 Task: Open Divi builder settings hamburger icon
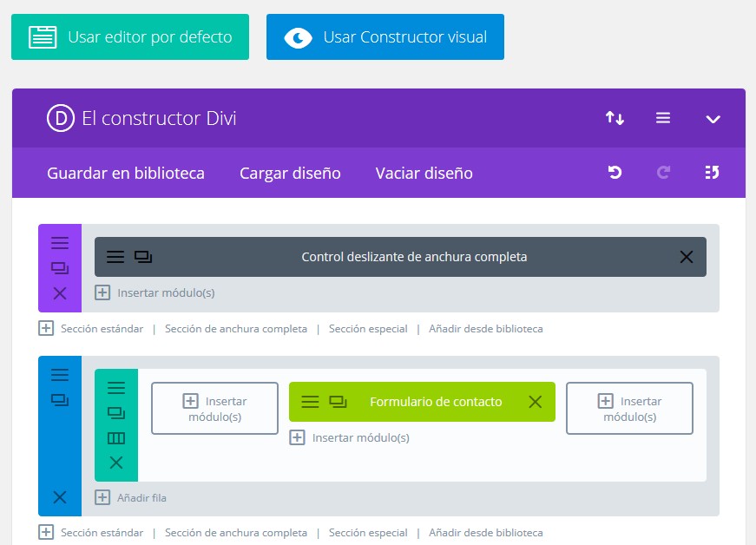coord(663,118)
